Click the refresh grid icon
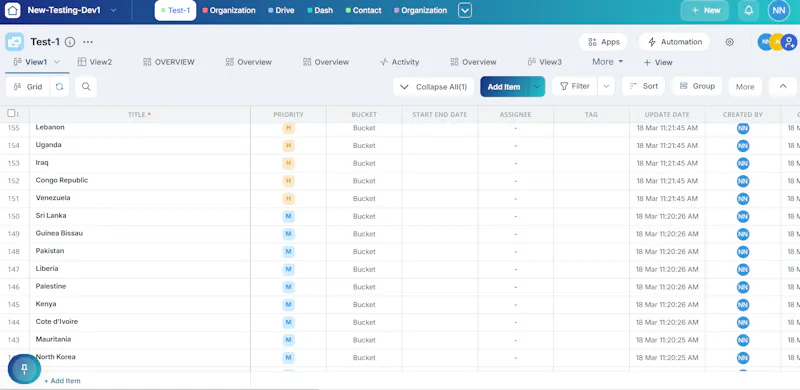800x390 pixels. pyautogui.click(x=59, y=87)
